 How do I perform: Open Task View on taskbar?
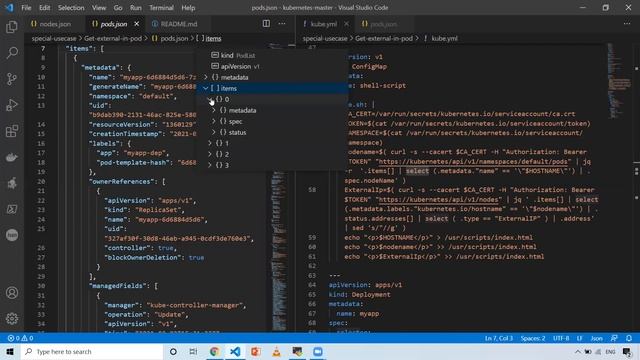193,351
